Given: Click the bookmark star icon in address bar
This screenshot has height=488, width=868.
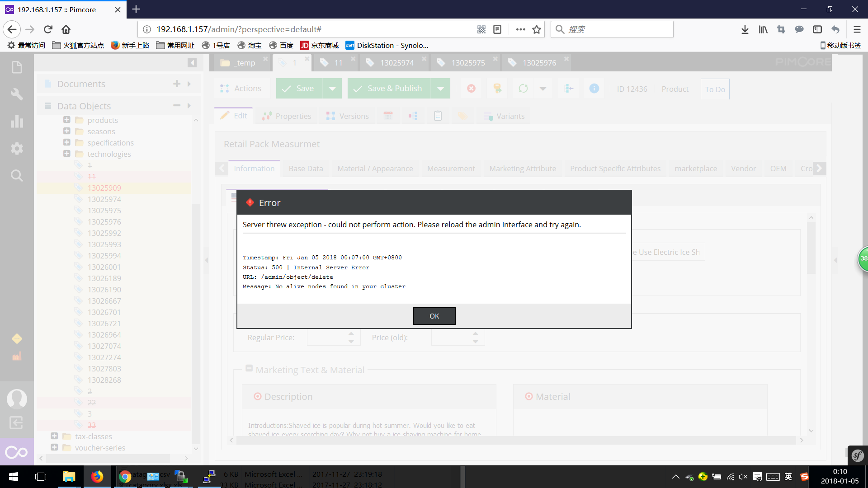Looking at the screenshot, I should (x=537, y=29).
